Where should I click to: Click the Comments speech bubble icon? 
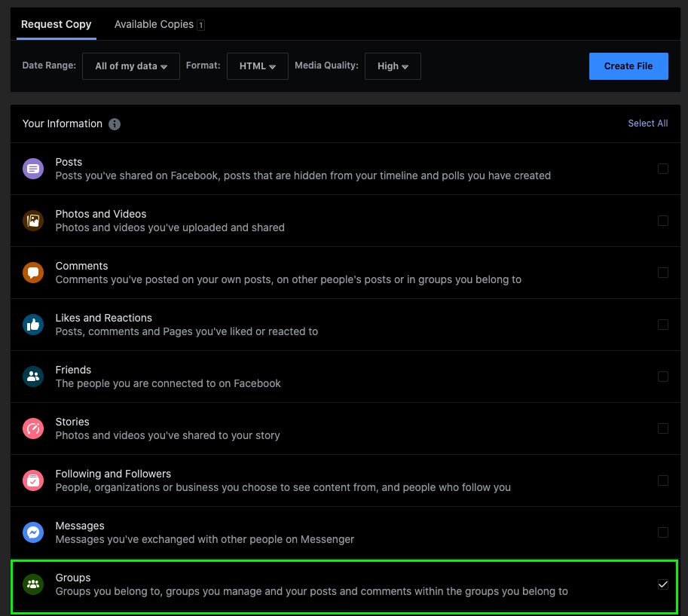point(33,273)
